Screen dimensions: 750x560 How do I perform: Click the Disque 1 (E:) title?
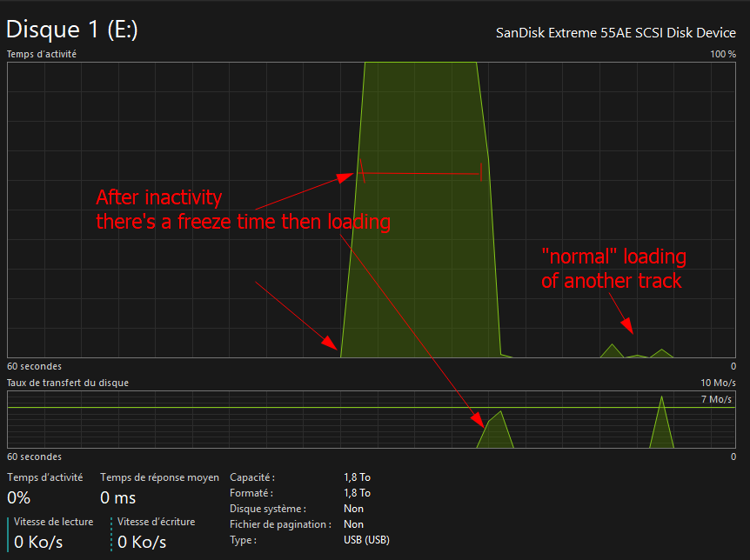coord(72,30)
